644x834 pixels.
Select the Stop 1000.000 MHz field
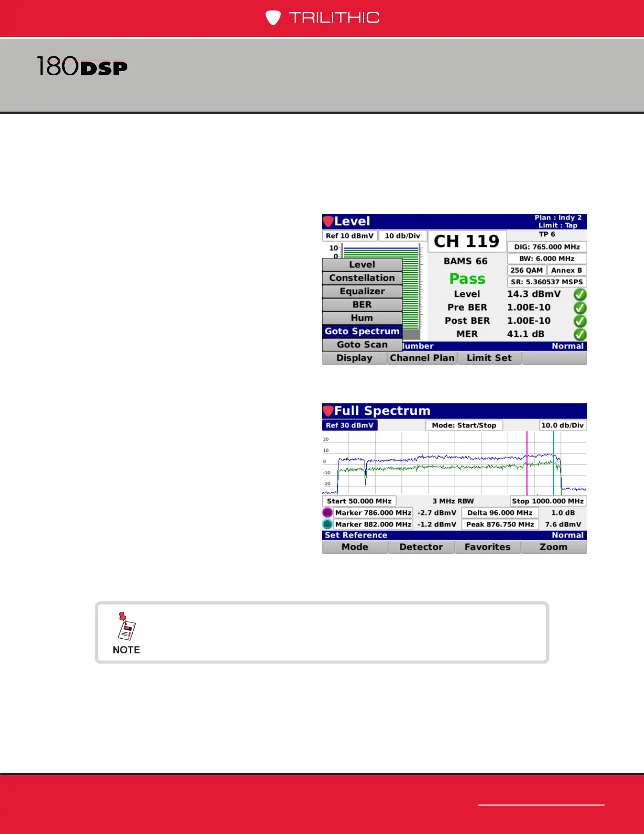coord(548,501)
